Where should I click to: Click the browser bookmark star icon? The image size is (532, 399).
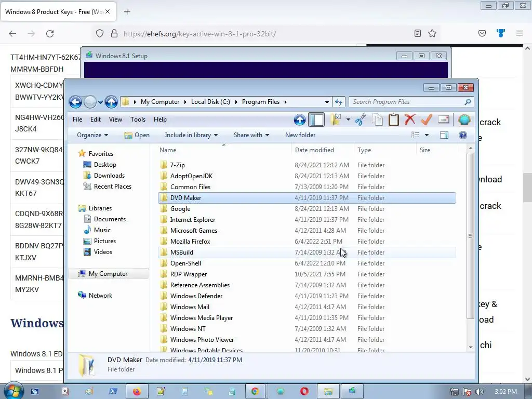tap(432, 33)
